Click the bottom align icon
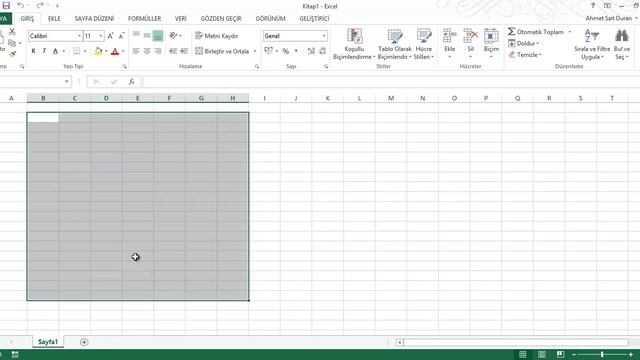The height and width of the screenshot is (360, 640). pyautogui.click(x=158, y=36)
